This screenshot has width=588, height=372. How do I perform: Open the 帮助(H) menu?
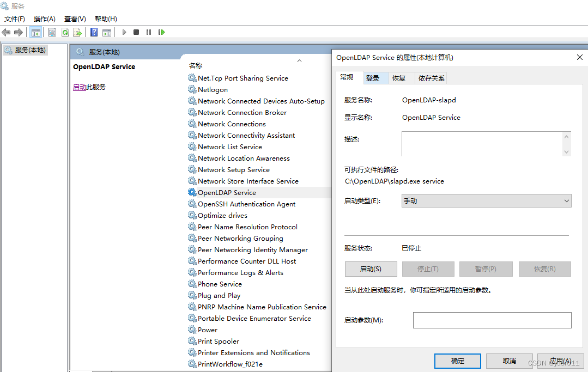coord(106,19)
